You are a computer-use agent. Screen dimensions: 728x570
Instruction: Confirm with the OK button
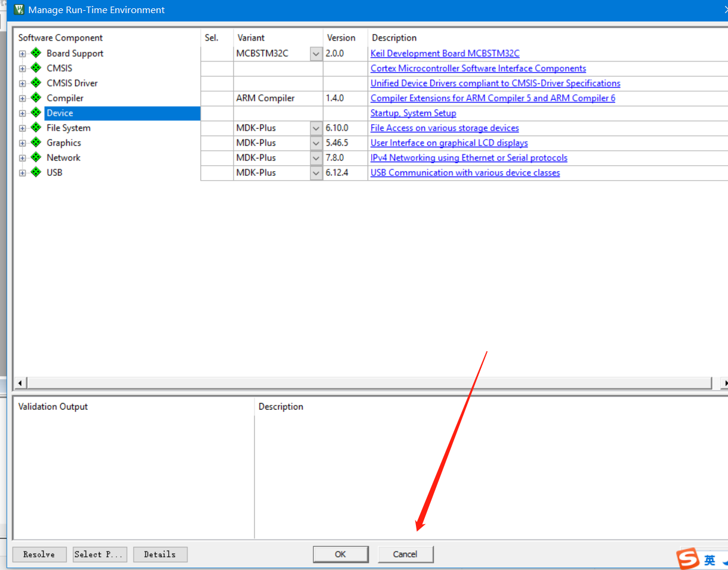tap(340, 554)
